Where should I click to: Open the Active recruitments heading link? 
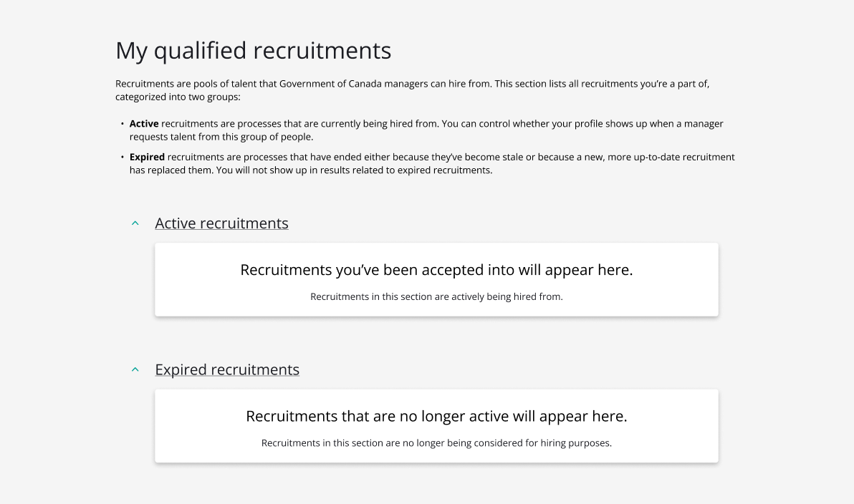click(221, 223)
